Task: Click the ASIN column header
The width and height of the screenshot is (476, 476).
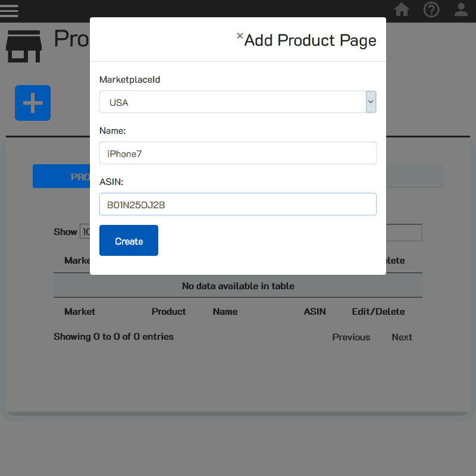Action: (315, 311)
